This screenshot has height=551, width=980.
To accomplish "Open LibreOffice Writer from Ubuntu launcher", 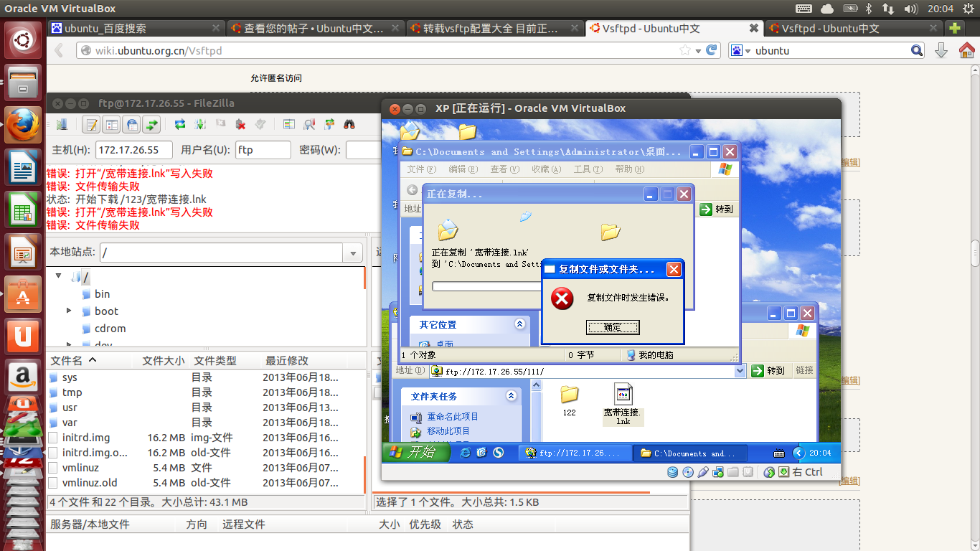I will [23, 169].
